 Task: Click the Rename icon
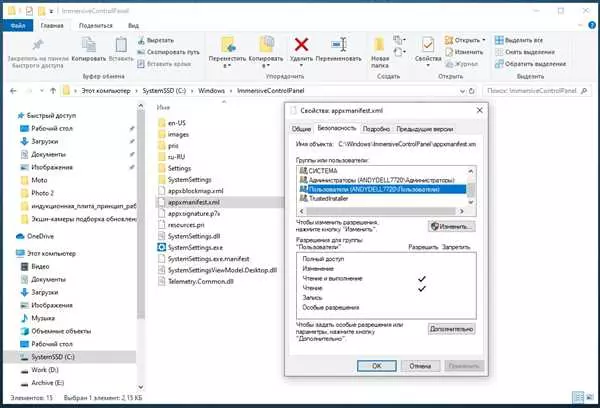[339, 45]
